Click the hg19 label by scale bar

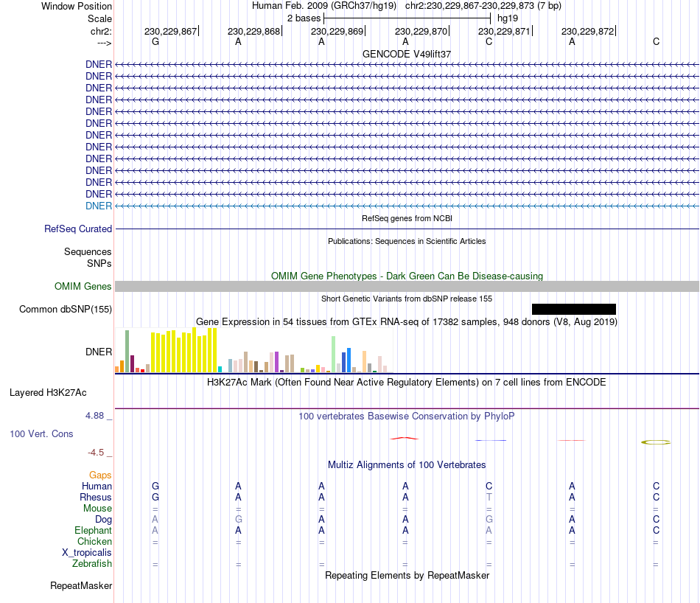click(x=508, y=18)
